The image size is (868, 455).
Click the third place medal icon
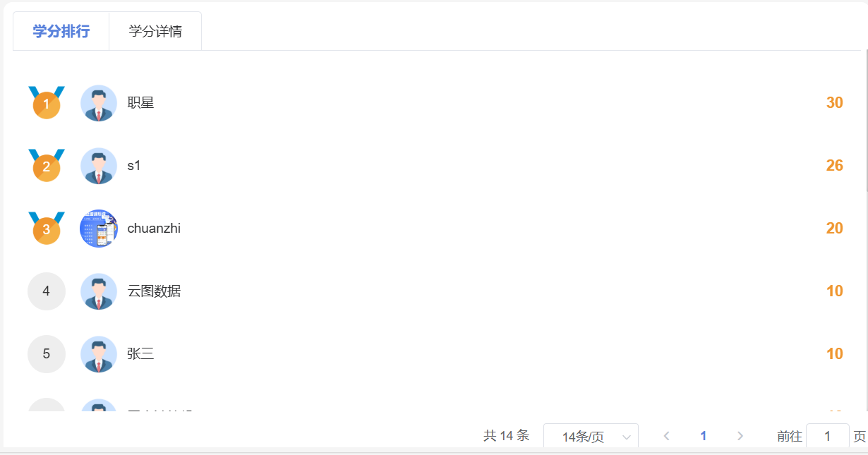click(47, 228)
